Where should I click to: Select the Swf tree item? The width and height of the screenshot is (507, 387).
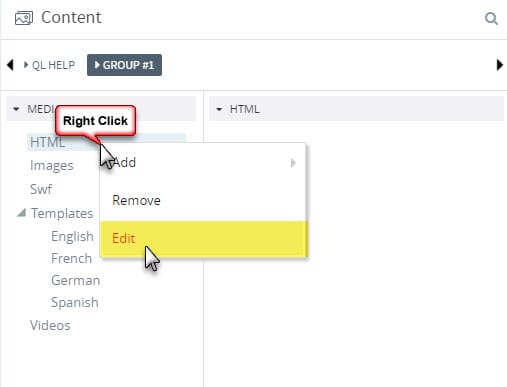pos(41,189)
